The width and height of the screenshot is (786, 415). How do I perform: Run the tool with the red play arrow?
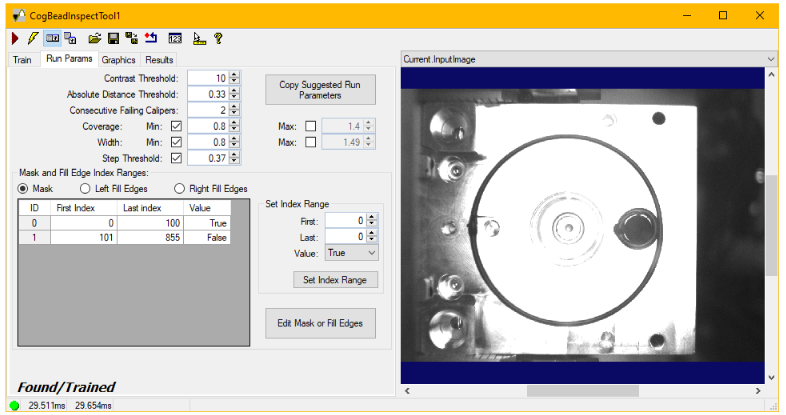click(x=15, y=38)
